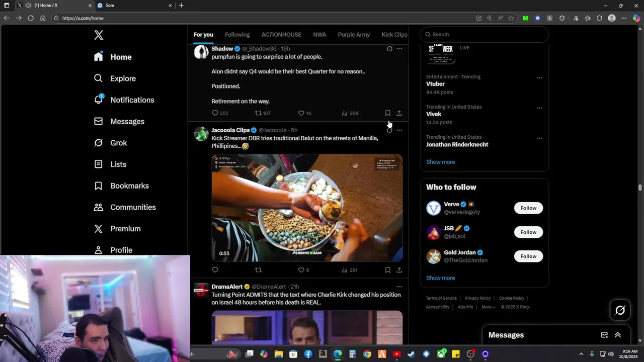The width and height of the screenshot is (644, 362).
Task: Open Communities in the sidebar
Action: click(125, 207)
